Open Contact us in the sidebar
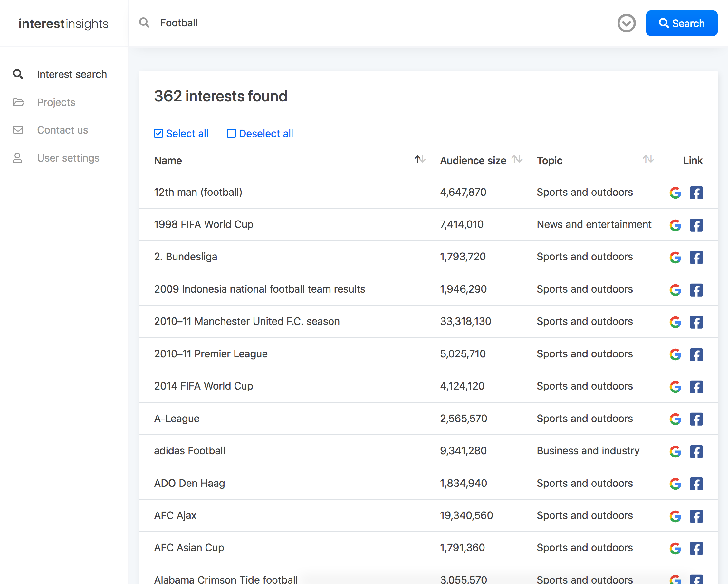 coord(50,130)
